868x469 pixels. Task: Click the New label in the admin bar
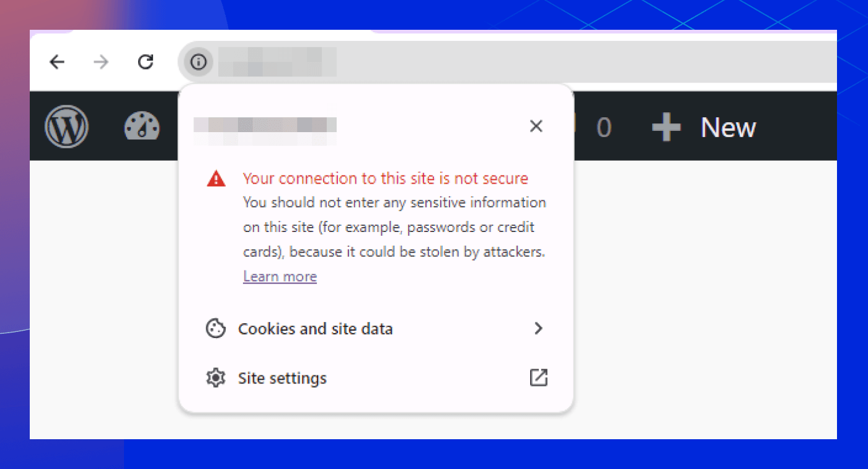pos(728,128)
